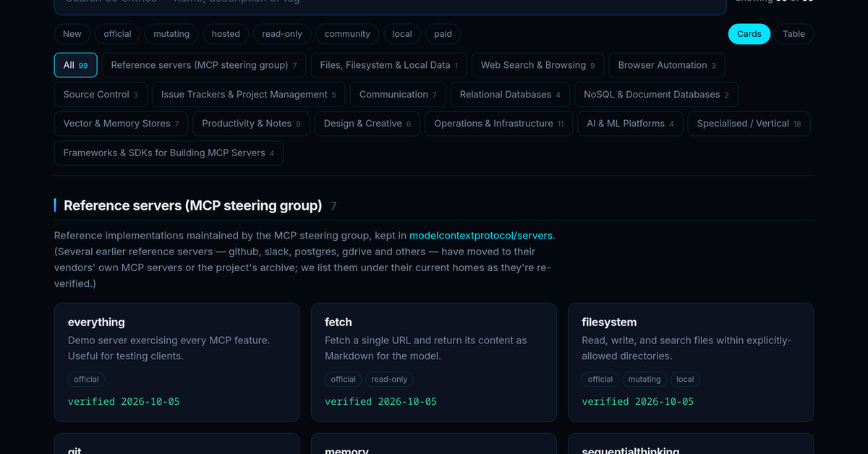Open the modelcontextprotocol/servers link
This screenshot has height=454, width=868.
tap(481, 236)
